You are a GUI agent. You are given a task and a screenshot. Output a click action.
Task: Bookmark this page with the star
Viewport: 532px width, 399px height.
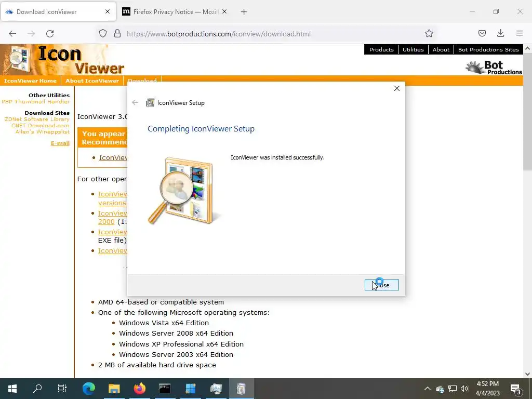click(429, 34)
